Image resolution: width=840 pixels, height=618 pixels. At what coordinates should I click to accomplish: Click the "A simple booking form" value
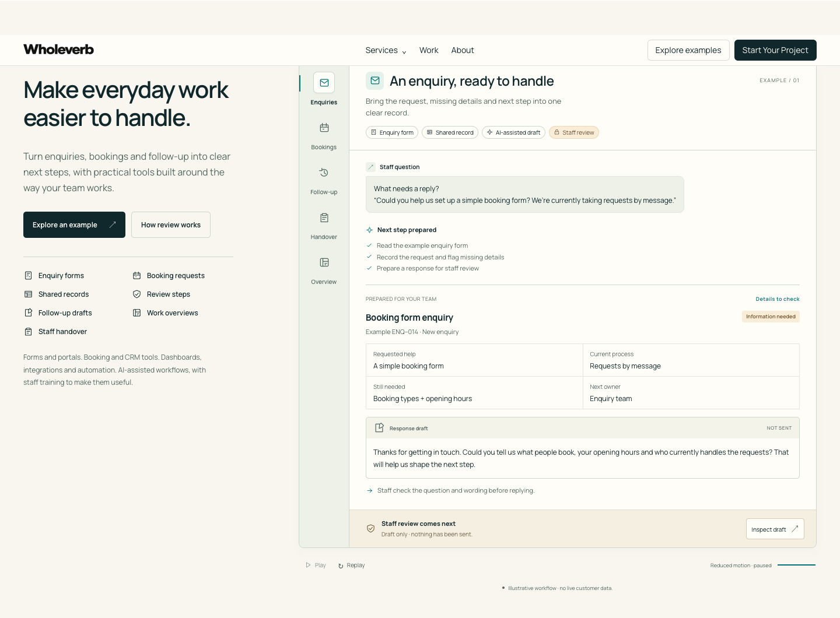(x=408, y=366)
